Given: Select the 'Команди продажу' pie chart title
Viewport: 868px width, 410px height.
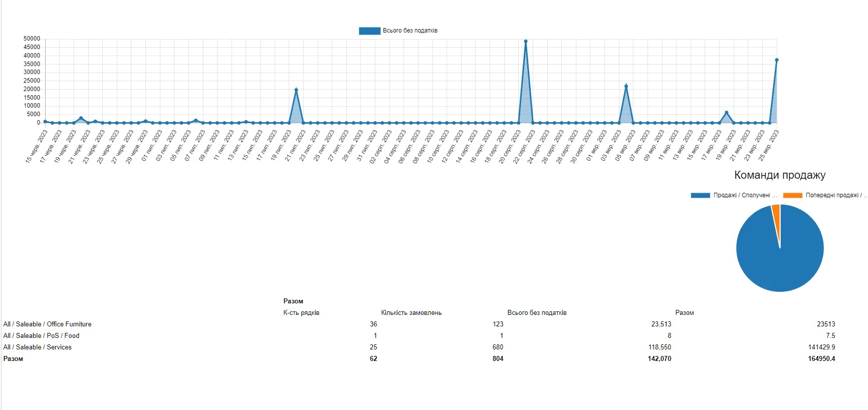Looking at the screenshot, I should point(779,175).
